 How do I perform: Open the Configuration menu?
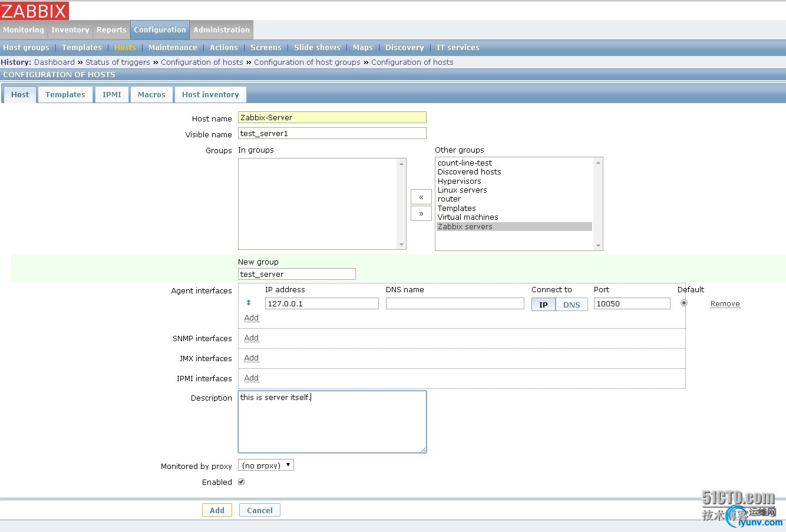click(160, 30)
